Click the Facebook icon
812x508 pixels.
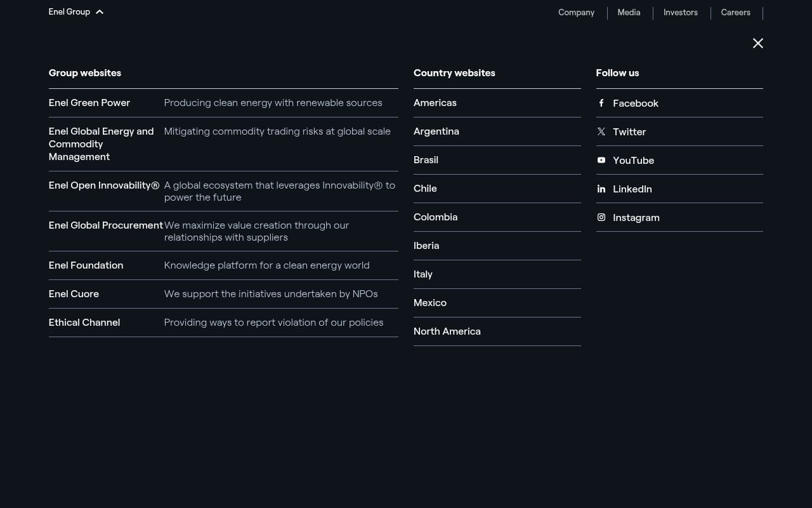pyautogui.click(x=601, y=103)
